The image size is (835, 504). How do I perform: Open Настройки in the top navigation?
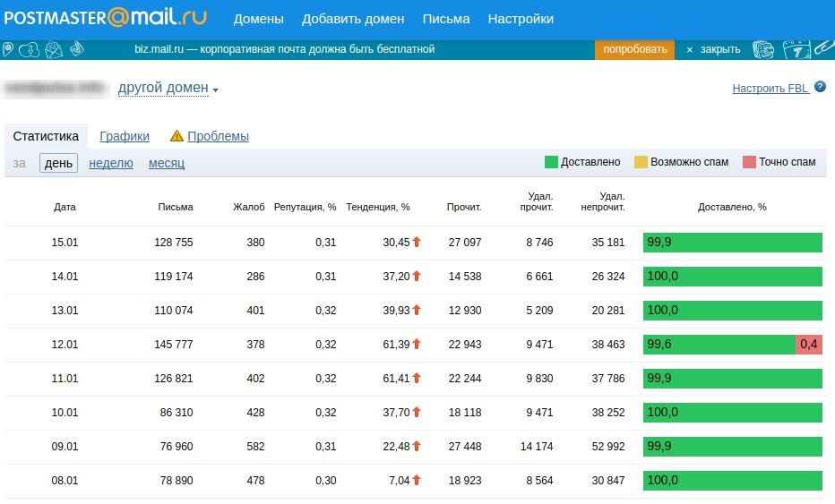pyautogui.click(x=521, y=19)
